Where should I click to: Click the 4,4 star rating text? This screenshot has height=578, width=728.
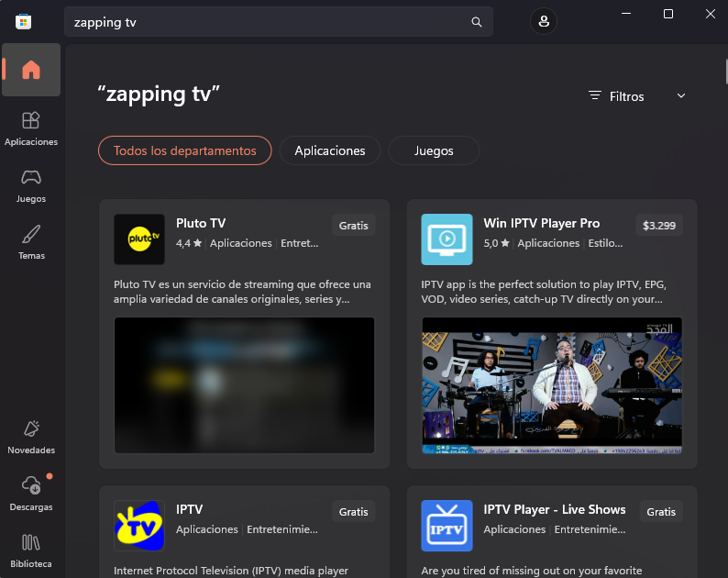(189, 243)
